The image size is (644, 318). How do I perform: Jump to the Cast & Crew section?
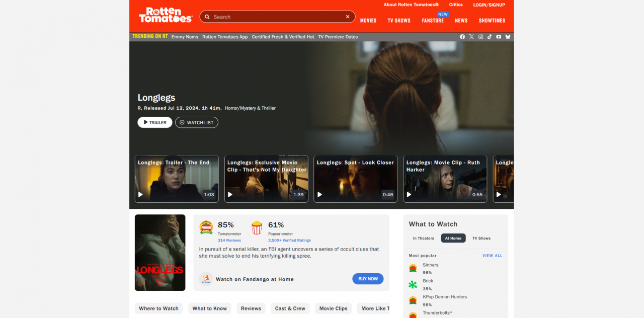(x=290, y=308)
